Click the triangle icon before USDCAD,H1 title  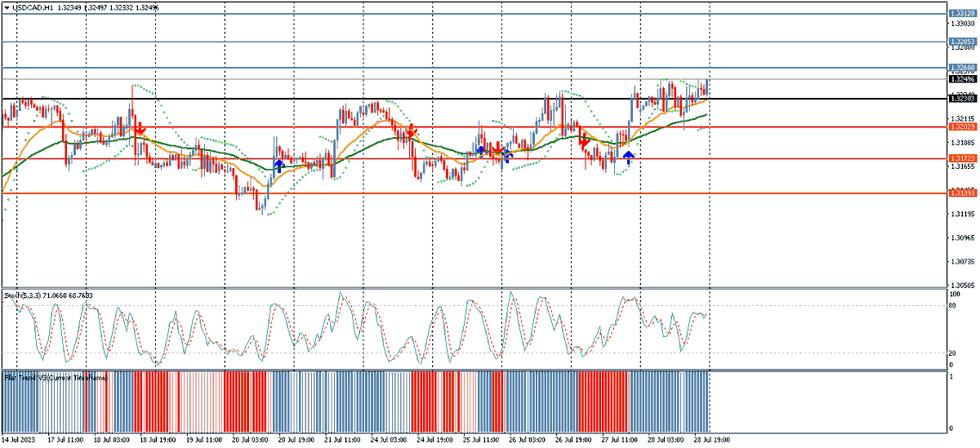coord(6,7)
